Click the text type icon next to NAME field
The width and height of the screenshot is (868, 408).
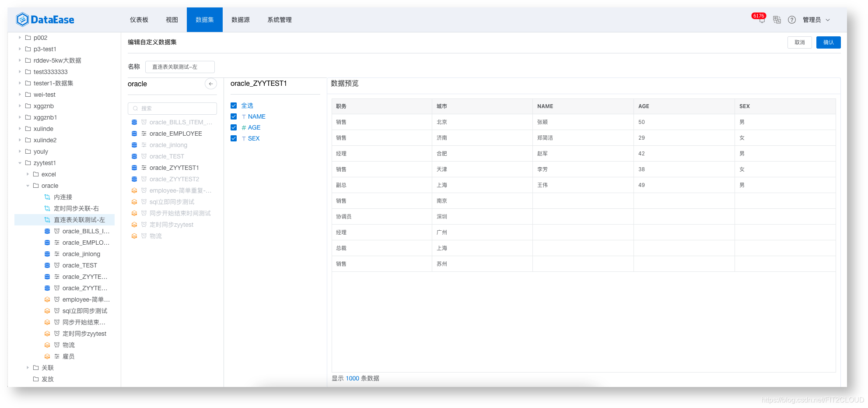[x=244, y=117]
